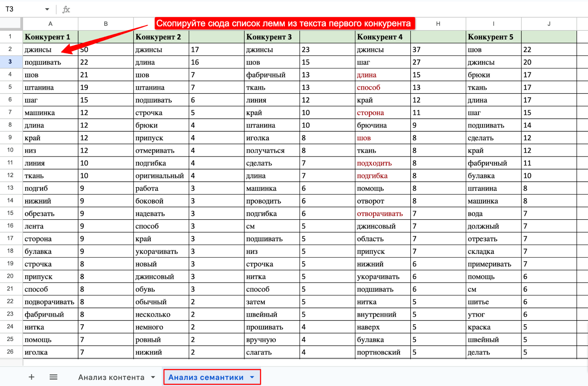Image resolution: width=588 pixels, height=386 pixels.
Task: Select the value 27 next to шаг
Action: coord(438,62)
